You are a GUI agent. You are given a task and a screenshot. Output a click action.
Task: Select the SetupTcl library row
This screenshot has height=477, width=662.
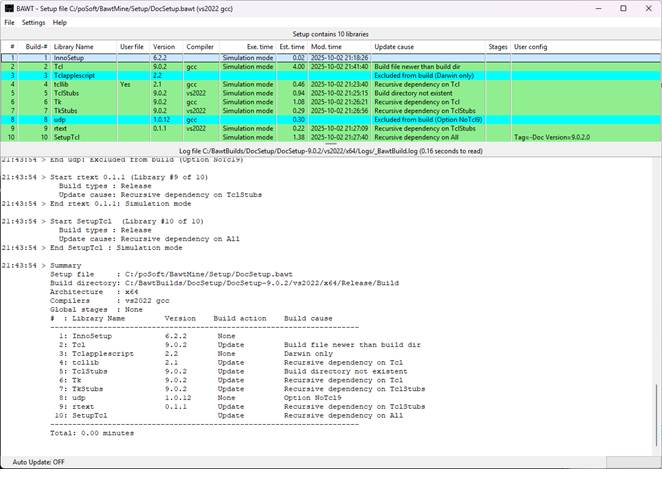pyautogui.click(x=68, y=137)
